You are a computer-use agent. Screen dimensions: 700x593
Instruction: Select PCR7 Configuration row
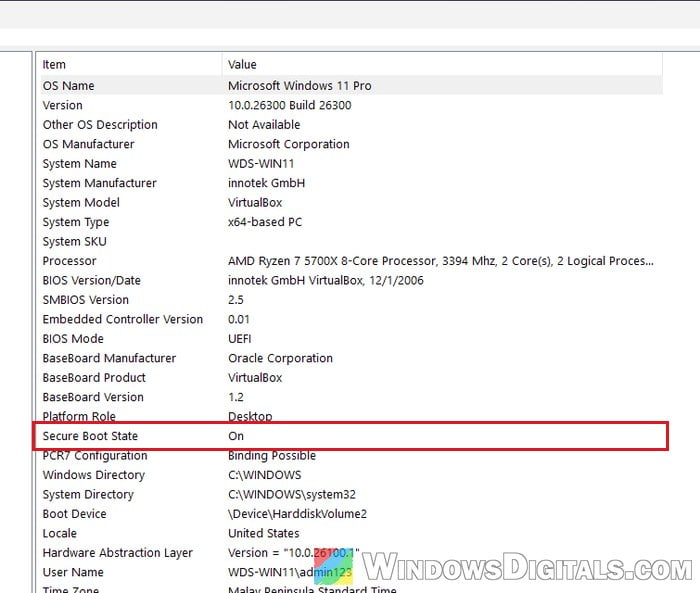tap(351, 456)
